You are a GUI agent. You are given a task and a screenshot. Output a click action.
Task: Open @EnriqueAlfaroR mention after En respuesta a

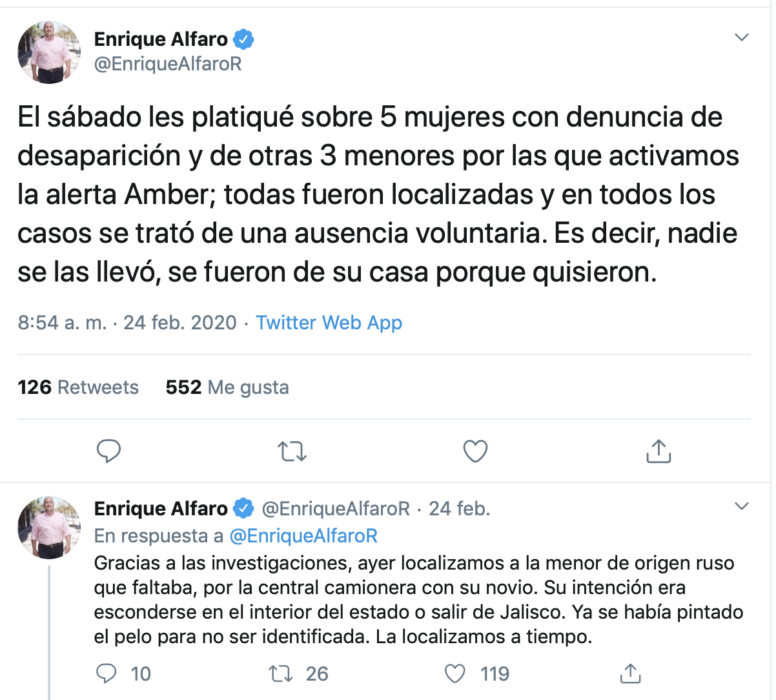coord(303,536)
